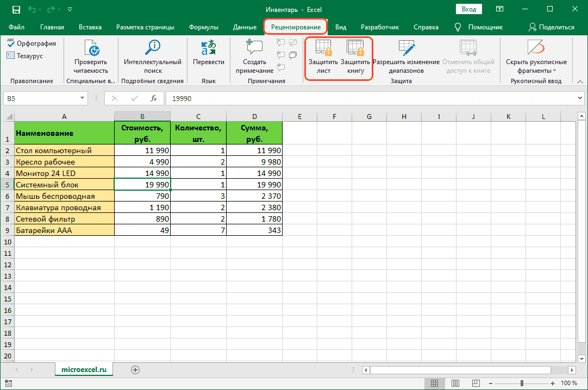The image size is (588, 390).
Task: Switch to the Главная ribbon tab
Action: (52, 27)
